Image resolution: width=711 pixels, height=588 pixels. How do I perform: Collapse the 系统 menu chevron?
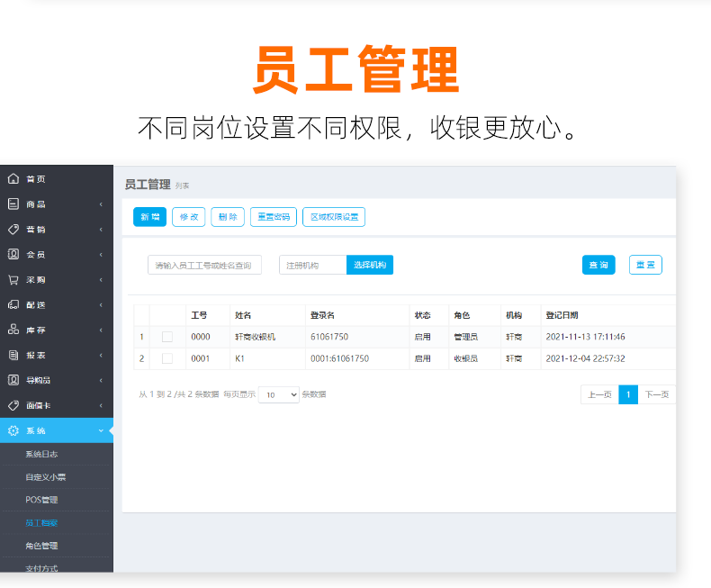pyautogui.click(x=101, y=430)
